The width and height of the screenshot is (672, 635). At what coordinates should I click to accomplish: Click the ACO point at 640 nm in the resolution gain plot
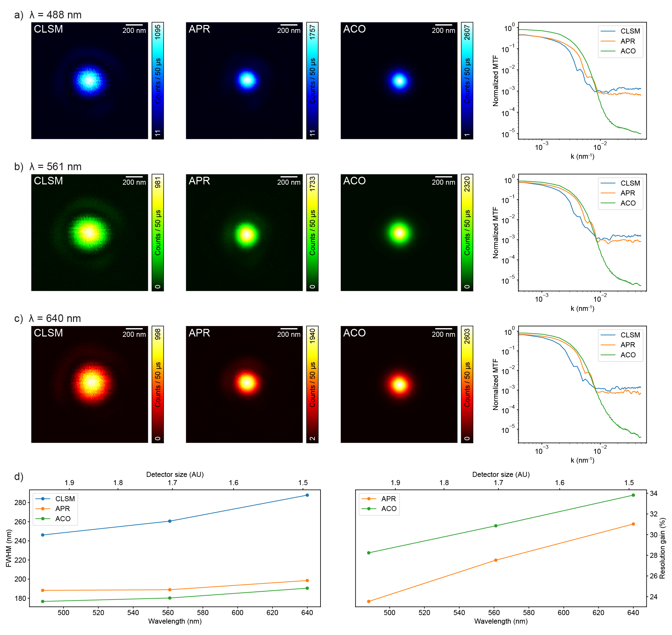(633, 495)
